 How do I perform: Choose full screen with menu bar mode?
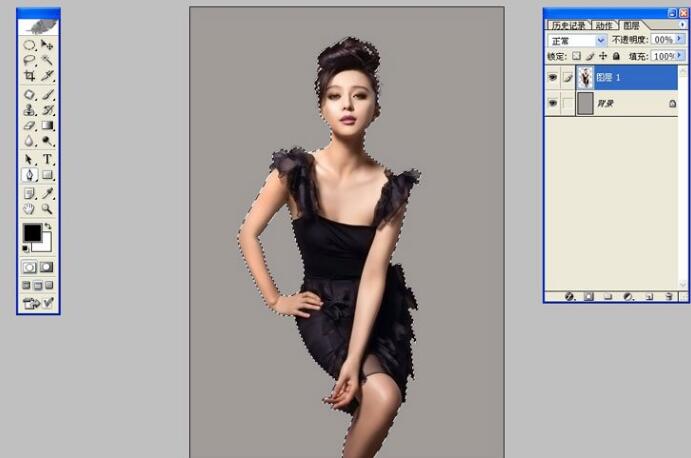coord(38,286)
